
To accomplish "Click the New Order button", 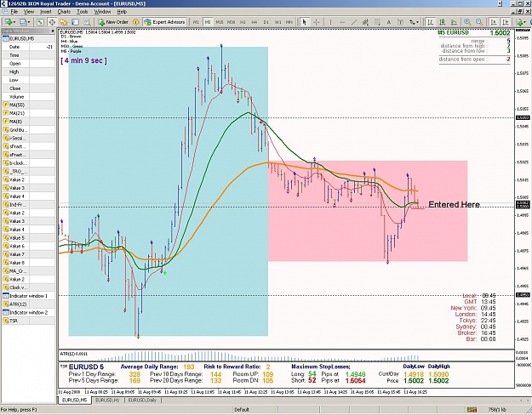I will coord(113,22).
